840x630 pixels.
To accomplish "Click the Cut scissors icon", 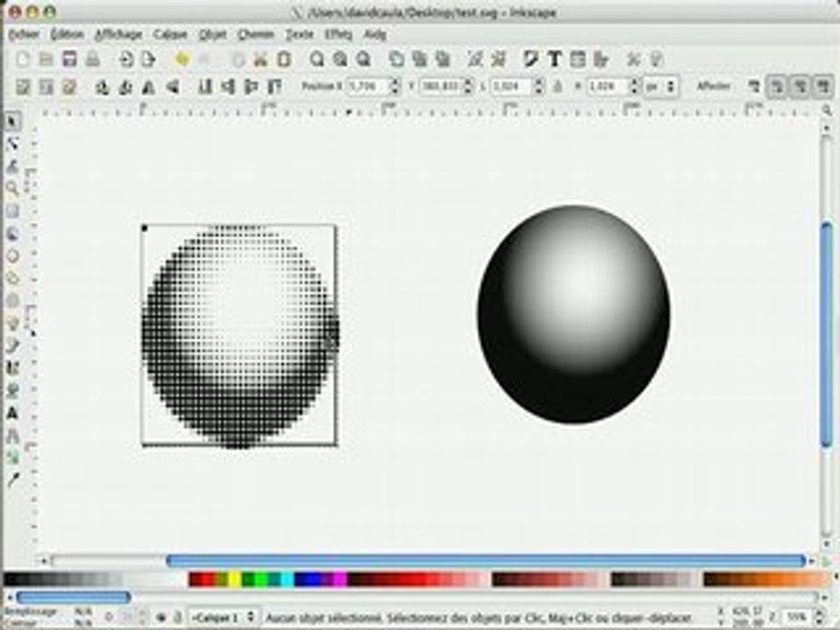I will [x=261, y=59].
